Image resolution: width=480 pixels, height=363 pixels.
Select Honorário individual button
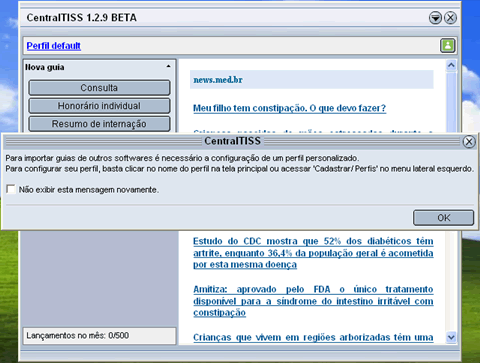point(99,106)
